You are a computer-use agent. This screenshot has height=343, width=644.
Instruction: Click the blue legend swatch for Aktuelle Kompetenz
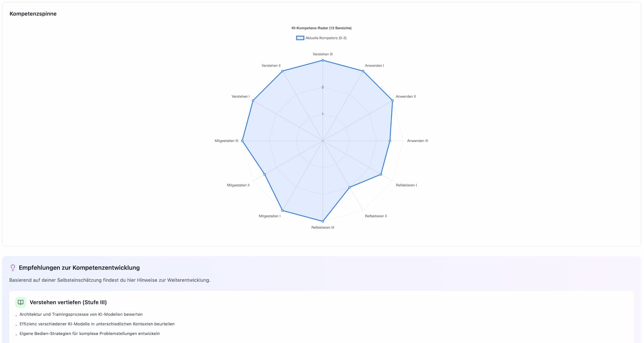tap(300, 38)
